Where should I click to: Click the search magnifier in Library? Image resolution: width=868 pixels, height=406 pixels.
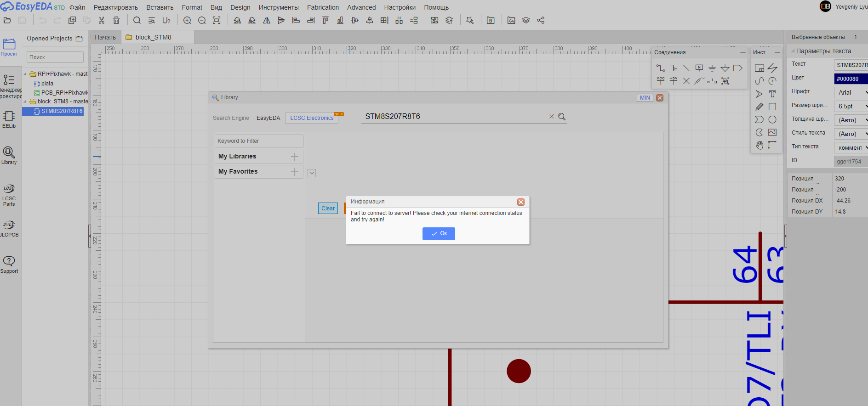tap(562, 117)
